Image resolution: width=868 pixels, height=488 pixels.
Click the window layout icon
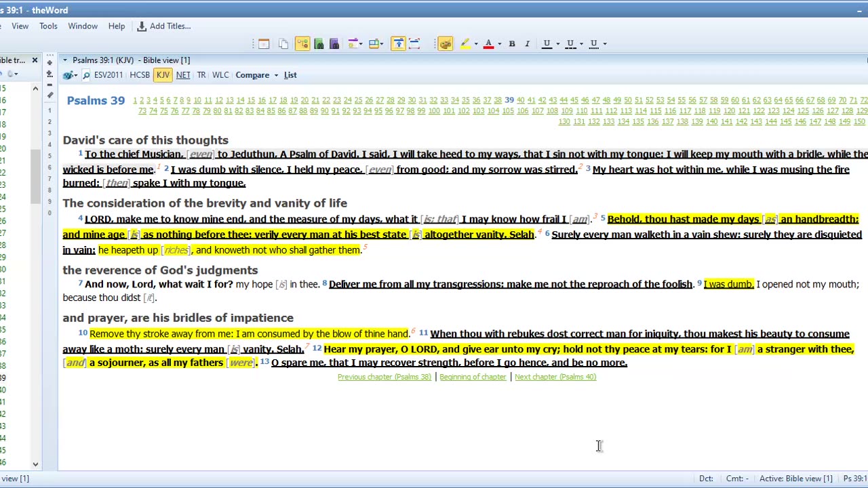click(375, 43)
